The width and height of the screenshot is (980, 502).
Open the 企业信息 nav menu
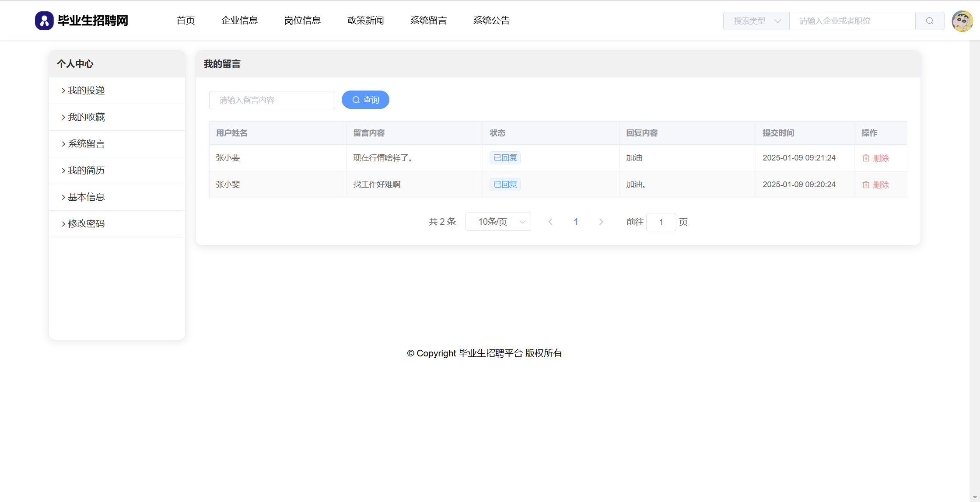pyautogui.click(x=239, y=21)
